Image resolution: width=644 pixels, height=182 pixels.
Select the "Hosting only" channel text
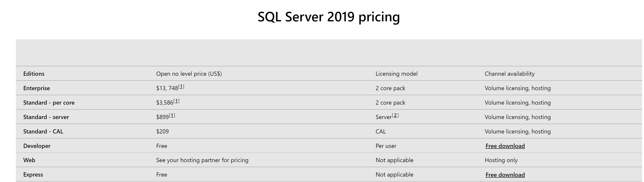[501, 160]
